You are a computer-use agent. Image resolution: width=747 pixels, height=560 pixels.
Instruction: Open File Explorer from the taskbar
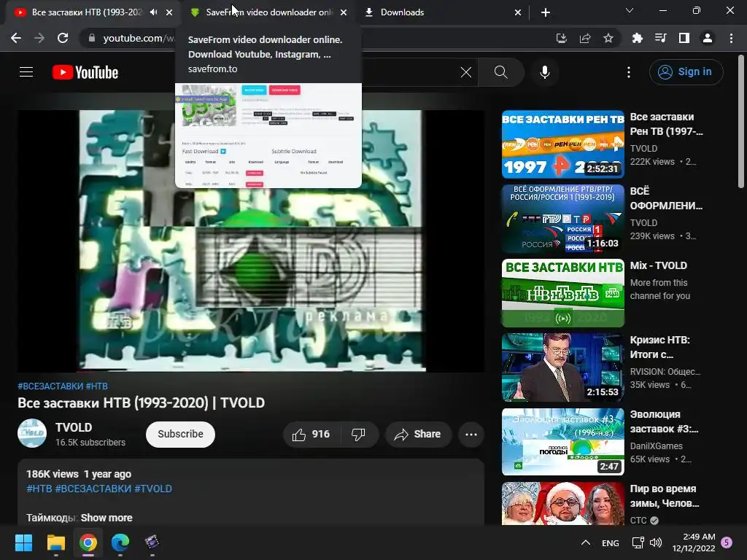point(55,542)
